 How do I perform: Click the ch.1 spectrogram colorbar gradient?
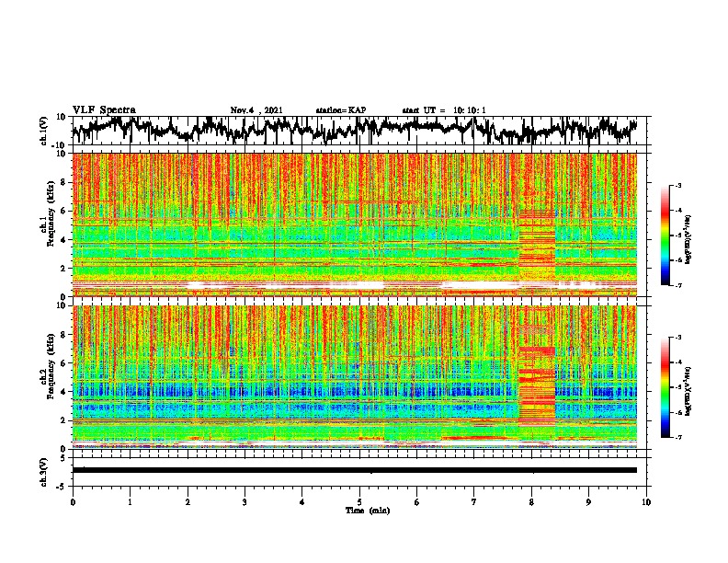pyautogui.click(x=665, y=236)
